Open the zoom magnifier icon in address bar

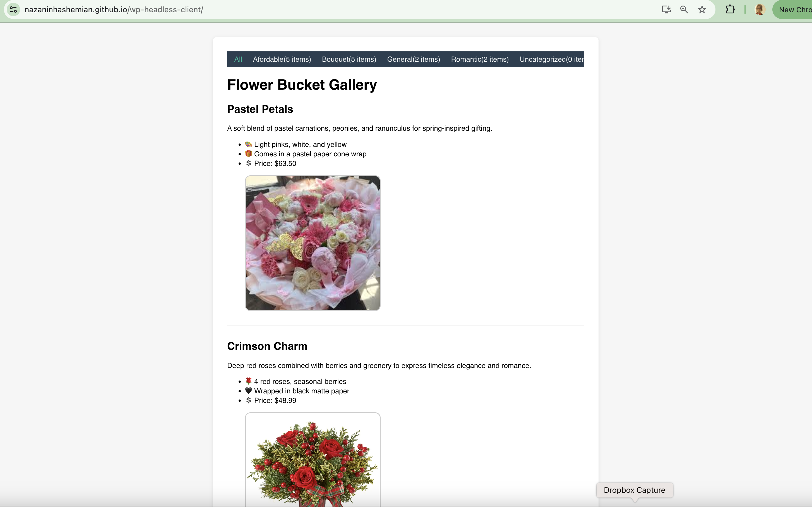pos(684,10)
